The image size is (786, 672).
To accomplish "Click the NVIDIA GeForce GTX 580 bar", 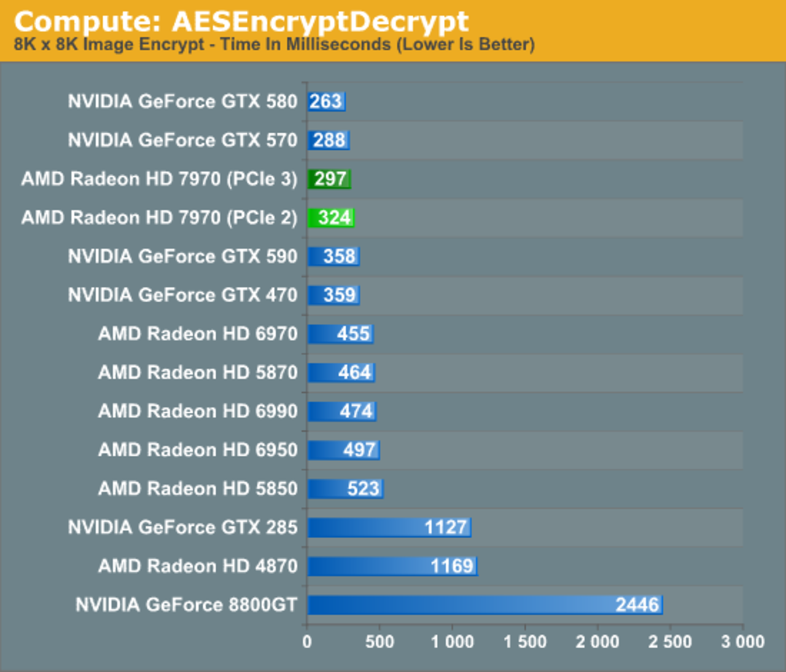I will point(326,101).
